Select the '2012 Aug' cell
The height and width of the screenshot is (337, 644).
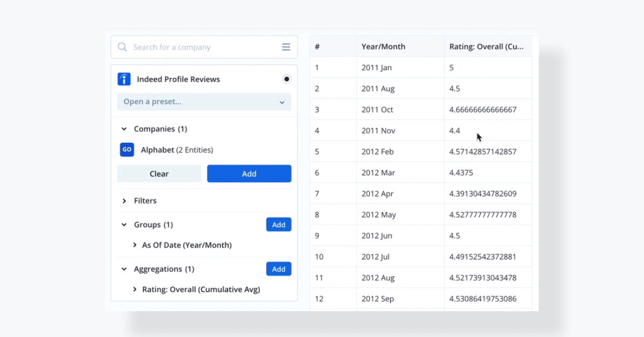pyautogui.click(x=400, y=278)
